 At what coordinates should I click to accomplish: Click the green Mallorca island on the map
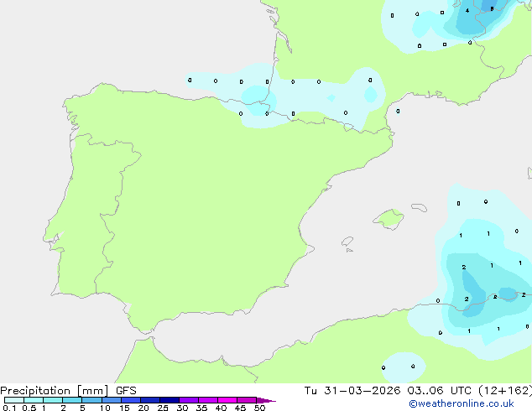(389, 219)
